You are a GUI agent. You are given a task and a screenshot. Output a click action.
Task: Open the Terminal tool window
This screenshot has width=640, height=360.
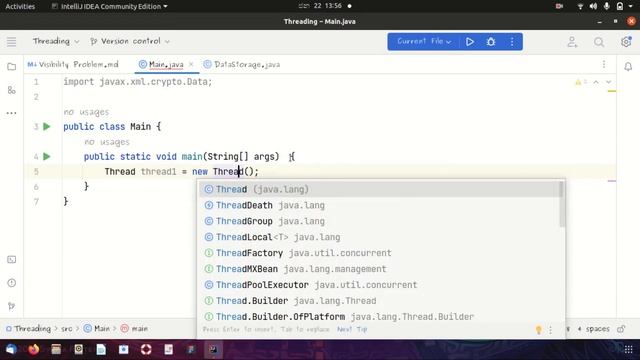(x=11, y=260)
